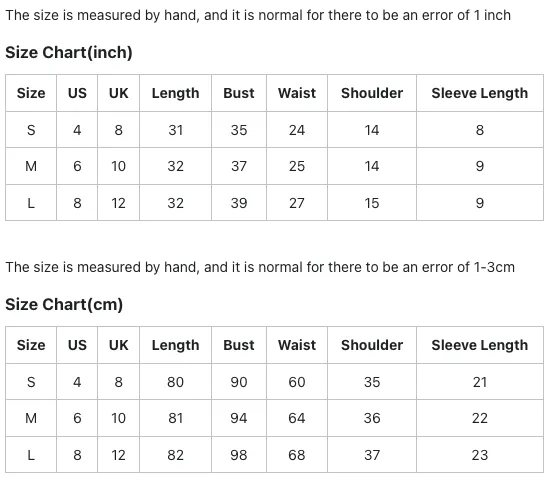The height and width of the screenshot is (480, 553).
Task: Click the 1 inch error note text
Action: [x=258, y=15]
